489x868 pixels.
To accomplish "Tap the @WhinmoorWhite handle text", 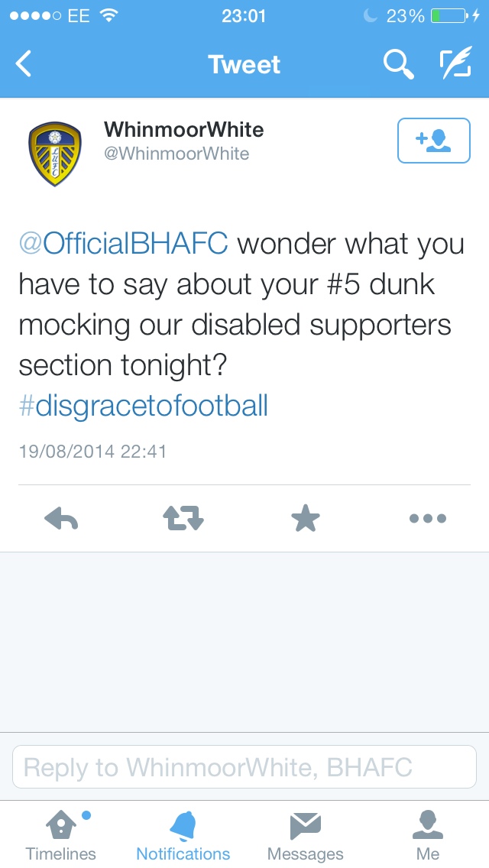I will click(176, 154).
